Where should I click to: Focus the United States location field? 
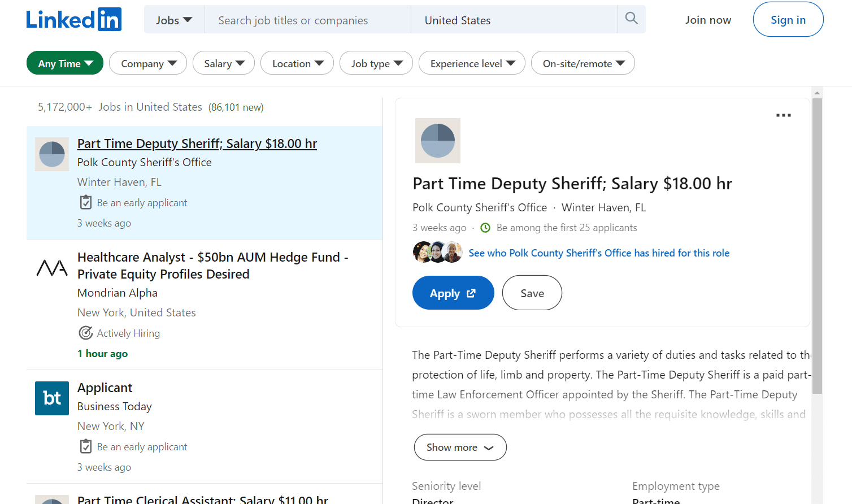pyautogui.click(x=514, y=20)
